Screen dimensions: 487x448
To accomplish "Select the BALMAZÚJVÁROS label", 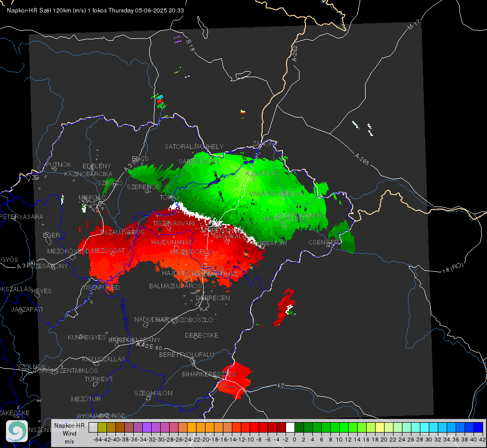I will [176, 286].
